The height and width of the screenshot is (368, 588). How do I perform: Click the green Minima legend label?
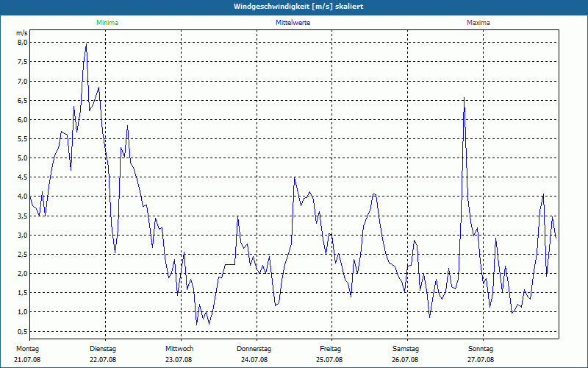(107, 23)
